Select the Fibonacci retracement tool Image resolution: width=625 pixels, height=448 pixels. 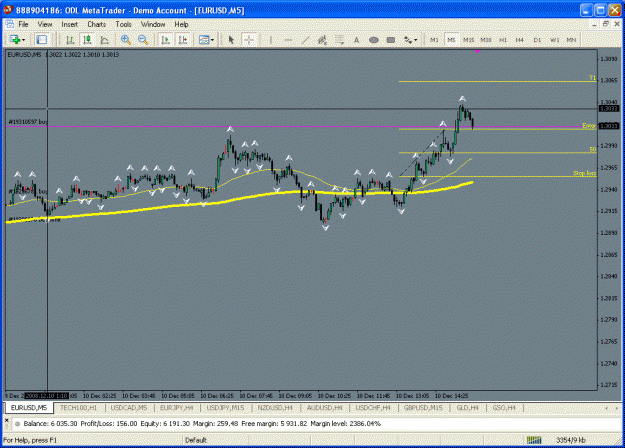340,40
